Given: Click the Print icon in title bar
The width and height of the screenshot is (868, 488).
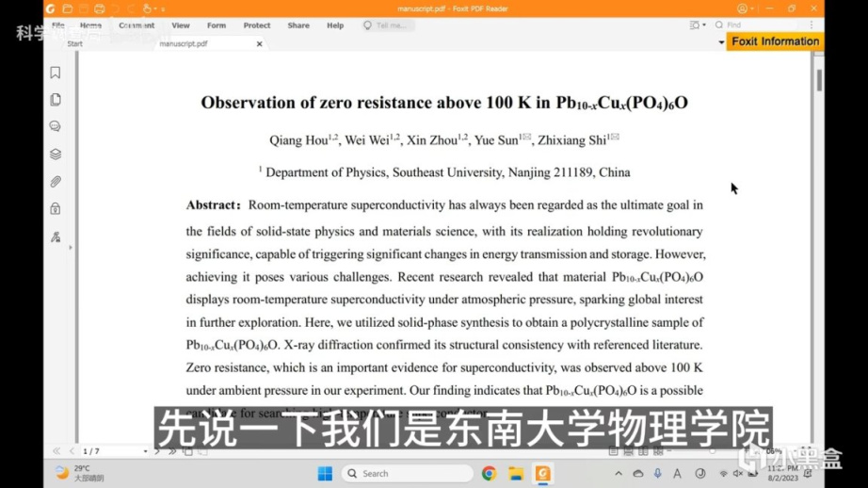Looking at the screenshot, I should coord(100,8).
